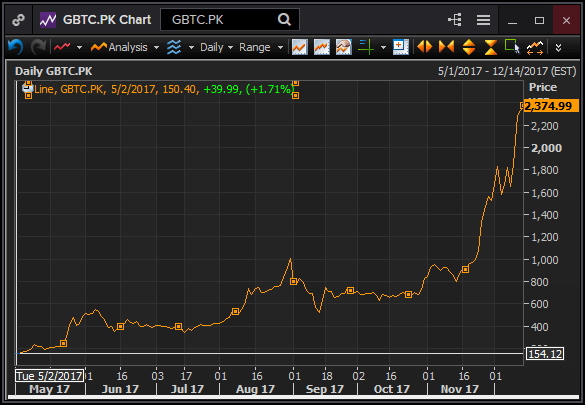Image resolution: width=586 pixels, height=407 pixels.
Task: Click the square marker near Nov 16
Action: (465, 269)
